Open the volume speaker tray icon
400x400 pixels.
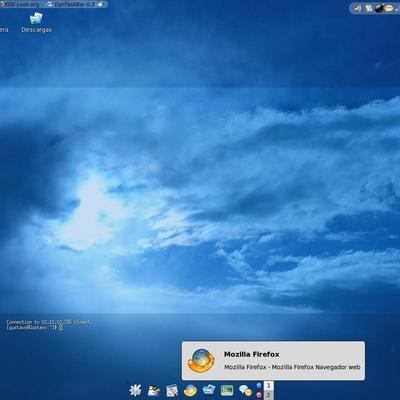tap(358, 8)
